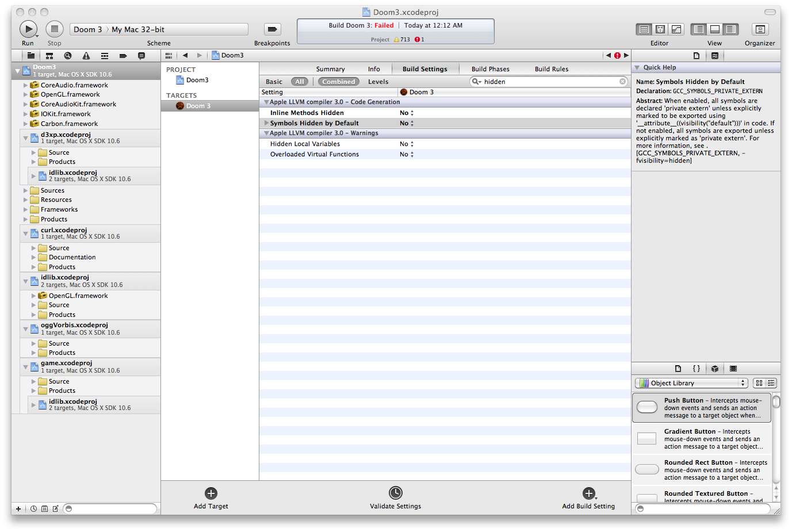Filter build settings to All
Screen dimensions: 792x532
pyautogui.click(x=300, y=82)
